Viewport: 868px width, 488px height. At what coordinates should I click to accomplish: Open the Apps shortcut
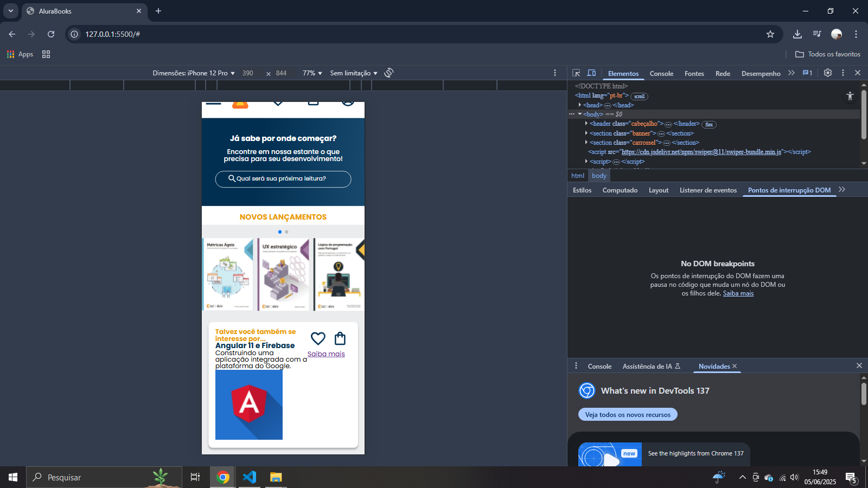point(20,54)
